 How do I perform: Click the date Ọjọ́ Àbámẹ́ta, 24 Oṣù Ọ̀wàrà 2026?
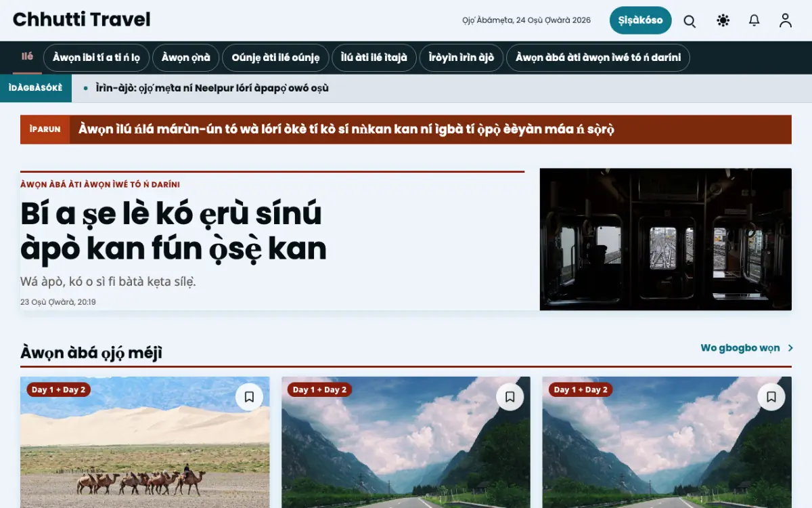click(526, 20)
